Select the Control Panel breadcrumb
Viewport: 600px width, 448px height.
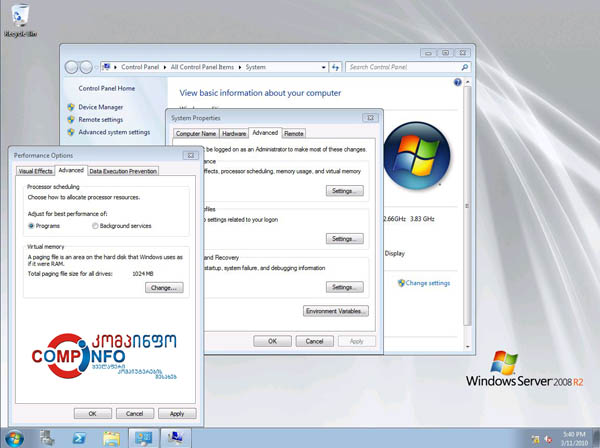click(140, 67)
